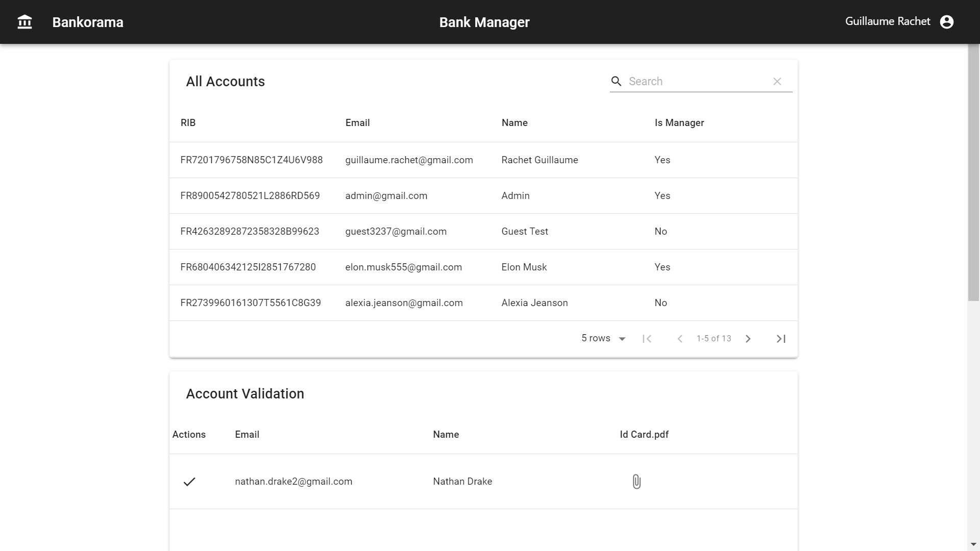Click the search magnifier icon
Viewport: 980px width, 551px height.
pyautogui.click(x=616, y=81)
